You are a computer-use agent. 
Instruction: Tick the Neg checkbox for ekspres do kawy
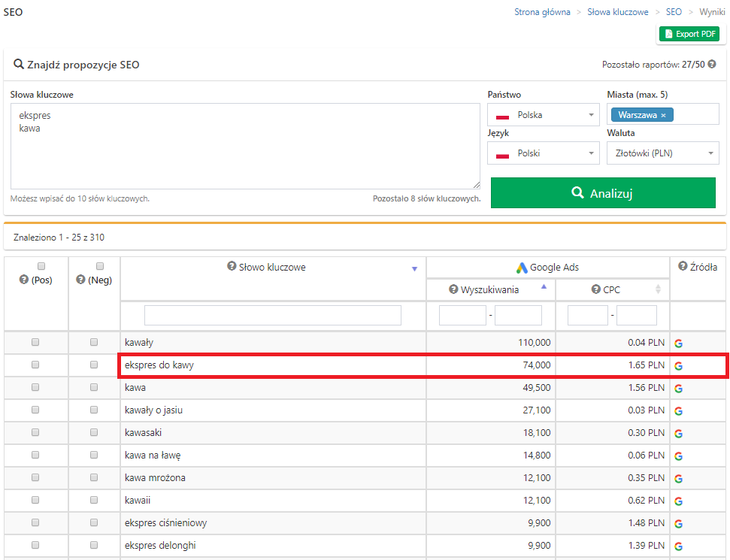94,365
